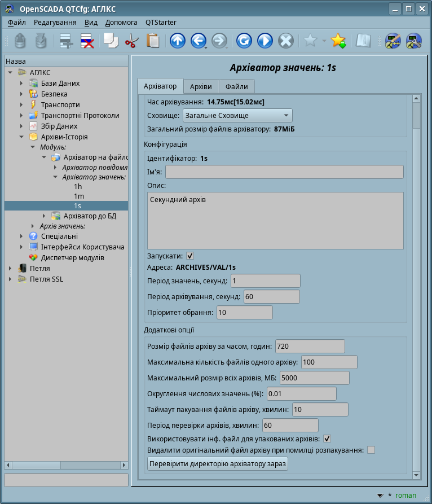Open the Редагування menu
The image size is (432, 504).
coord(55,23)
